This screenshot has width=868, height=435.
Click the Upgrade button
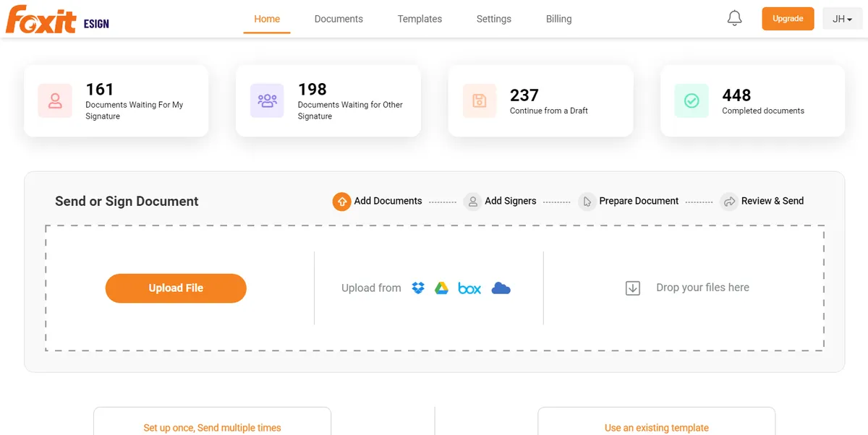(x=788, y=19)
